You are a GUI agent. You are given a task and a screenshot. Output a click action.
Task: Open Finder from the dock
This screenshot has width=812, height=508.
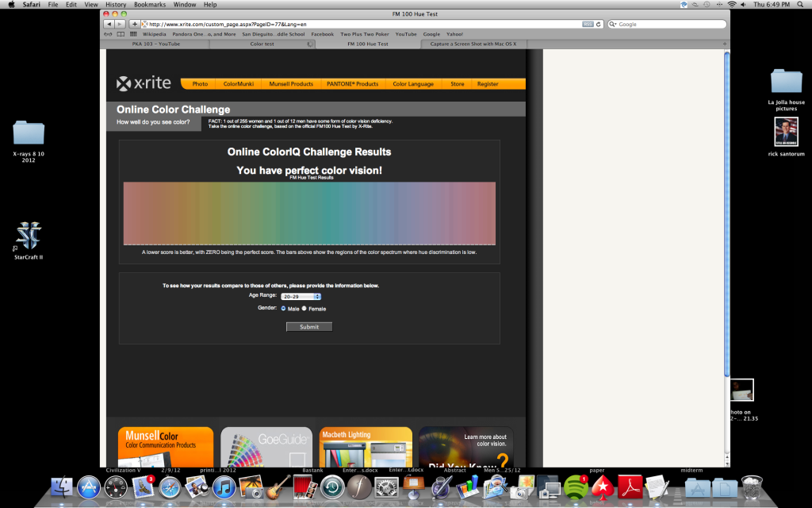pyautogui.click(x=62, y=488)
